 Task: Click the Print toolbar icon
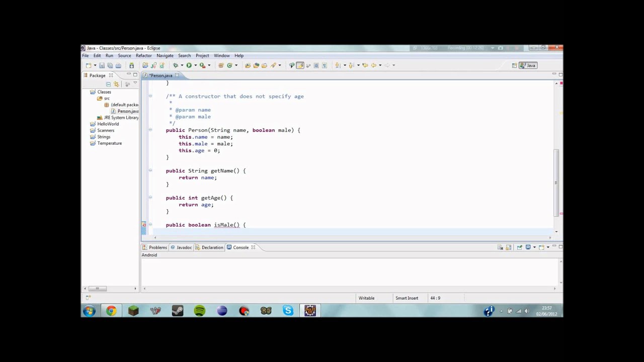pos(118,65)
